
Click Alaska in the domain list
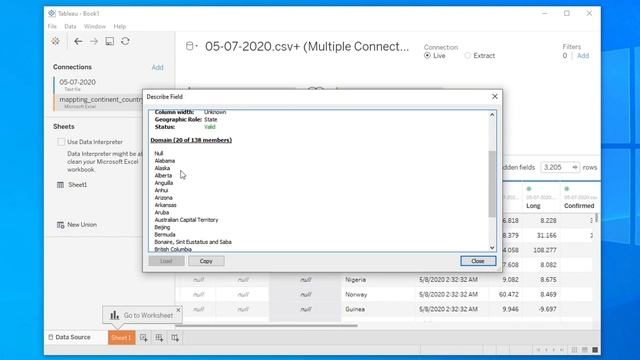(162, 168)
